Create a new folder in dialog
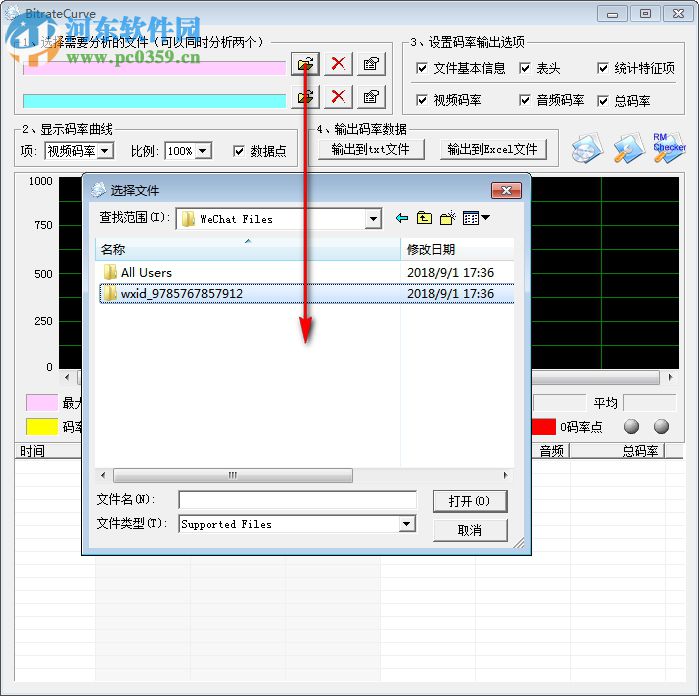Viewport: 699px width, 696px height. click(x=448, y=218)
